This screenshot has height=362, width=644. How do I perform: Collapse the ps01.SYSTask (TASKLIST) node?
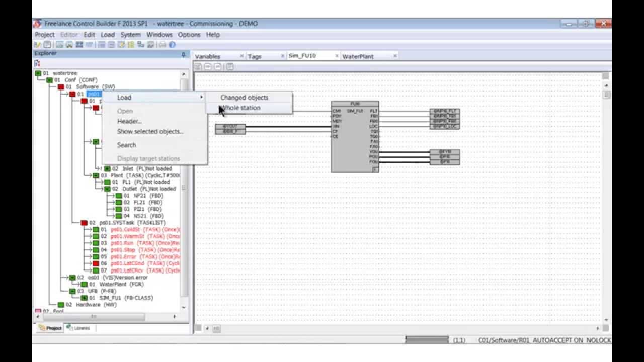pos(84,223)
